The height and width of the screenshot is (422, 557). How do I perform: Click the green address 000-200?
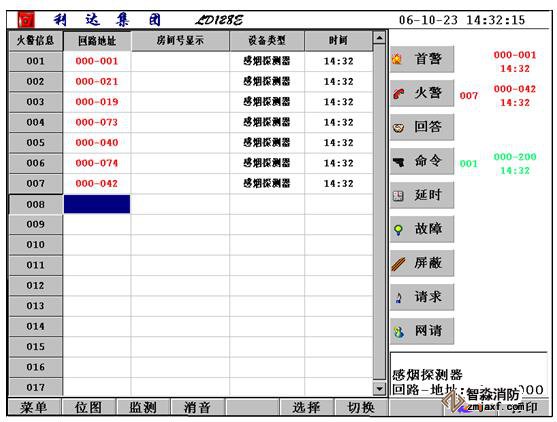coord(515,157)
